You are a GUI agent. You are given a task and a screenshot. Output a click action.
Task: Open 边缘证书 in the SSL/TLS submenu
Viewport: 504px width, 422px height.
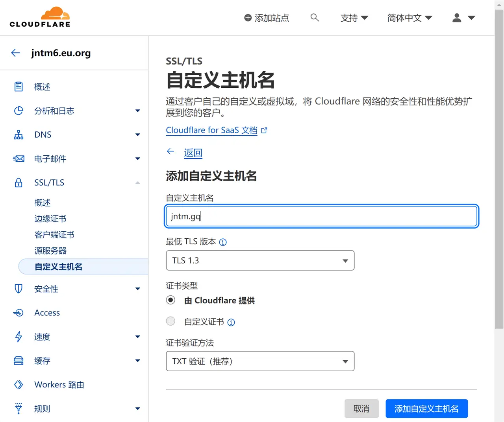50,219
